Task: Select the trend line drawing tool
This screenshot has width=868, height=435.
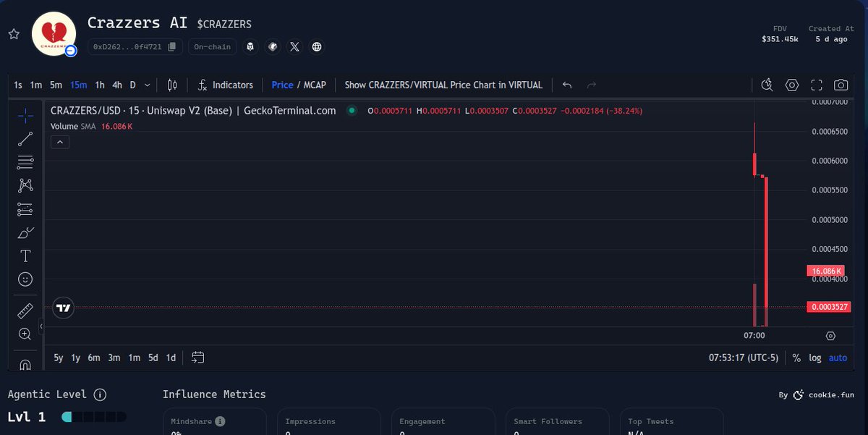Action: [x=25, y=139]
